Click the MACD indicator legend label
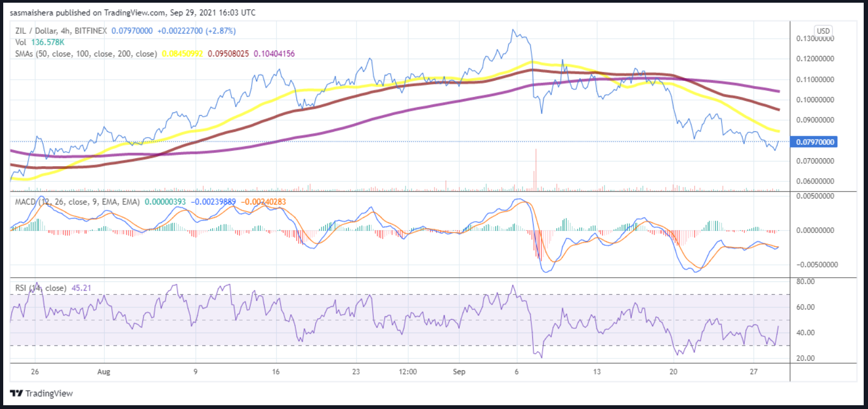Screen dimensions: 868x409 pyautogui.click(x=77, y=202)
